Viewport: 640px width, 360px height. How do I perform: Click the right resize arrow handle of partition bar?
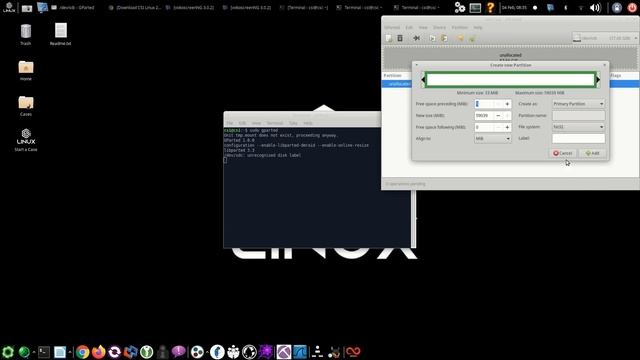click(x=598, y=80)
